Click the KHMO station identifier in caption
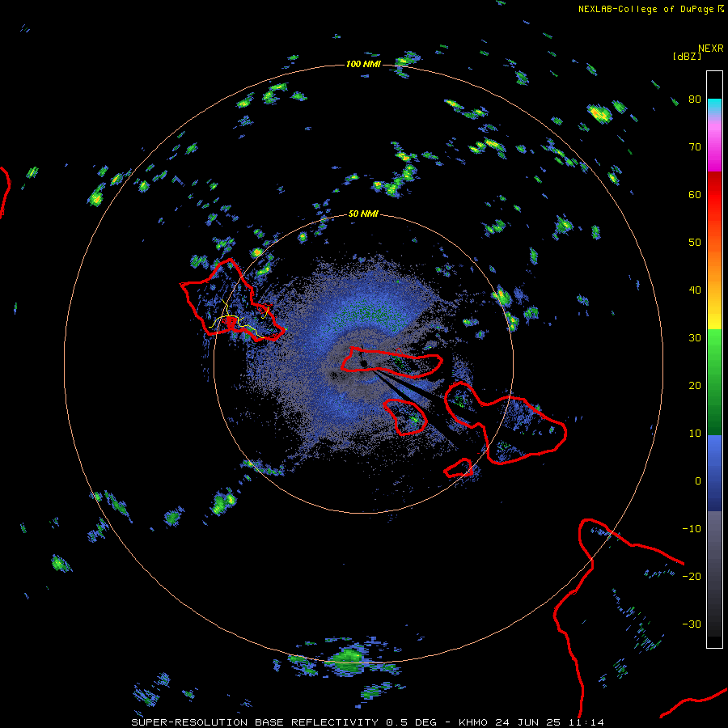The image size is (728, 728). tap(473, 722)
